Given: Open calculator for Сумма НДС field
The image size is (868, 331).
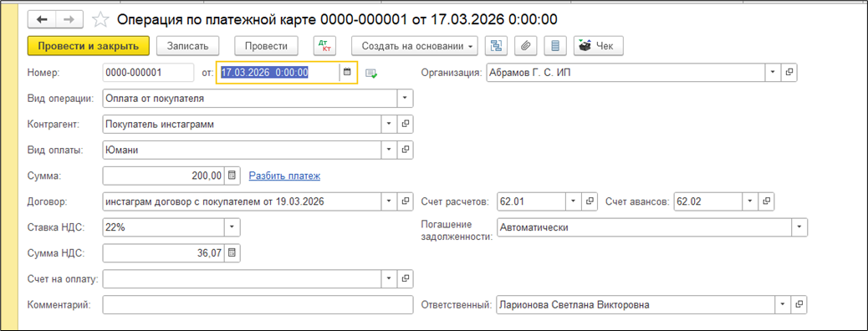Looking at the screenshot, I should coord(232,252).
